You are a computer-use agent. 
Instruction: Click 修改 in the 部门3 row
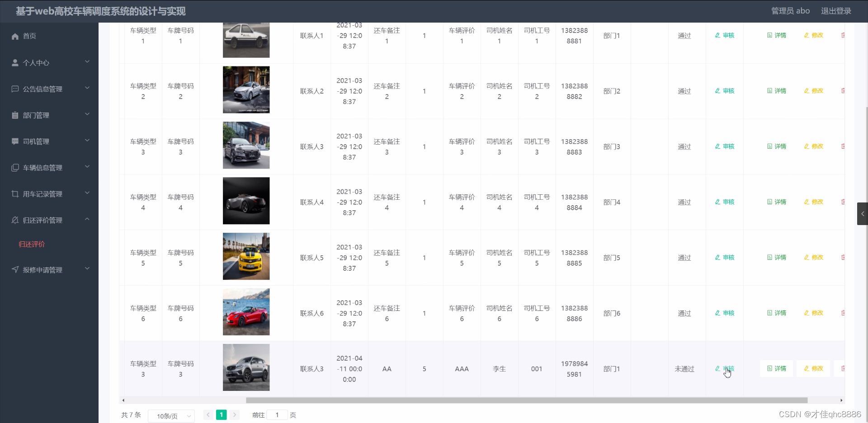[x=814, y=146]
